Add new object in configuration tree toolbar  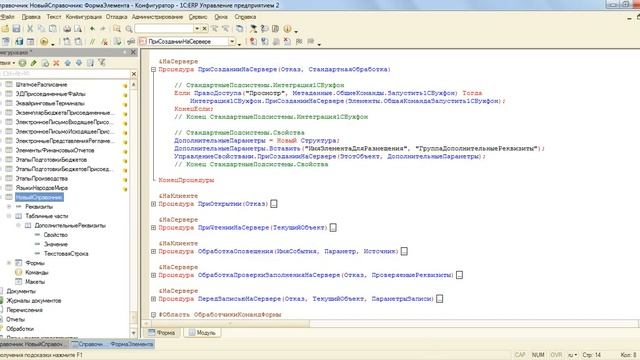point(22,63)
